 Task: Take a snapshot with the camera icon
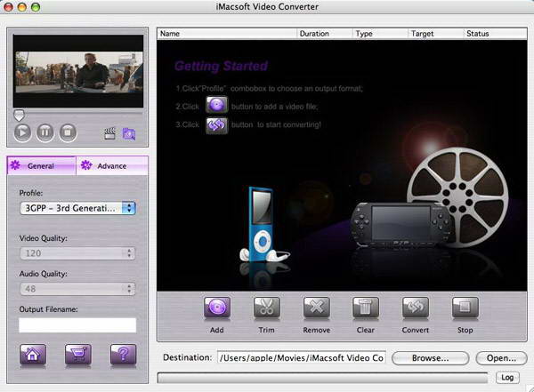click(129, 133)
